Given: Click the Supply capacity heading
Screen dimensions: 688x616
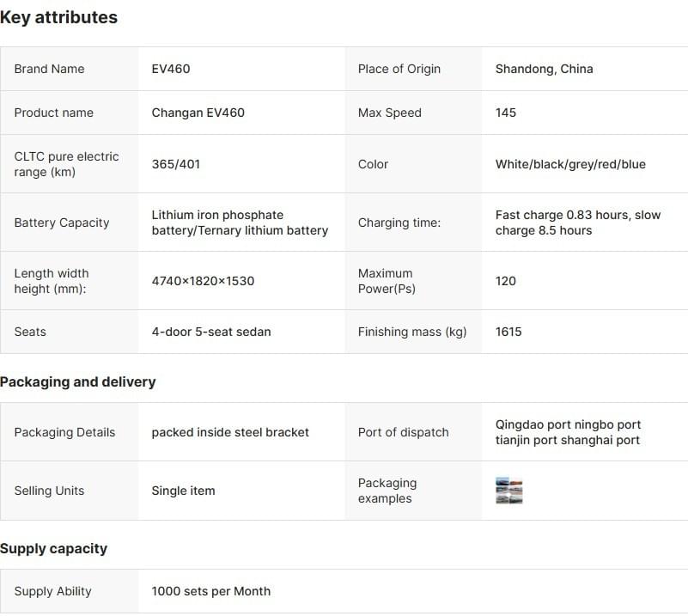Looking at the screenshot, I should [54, 548].
